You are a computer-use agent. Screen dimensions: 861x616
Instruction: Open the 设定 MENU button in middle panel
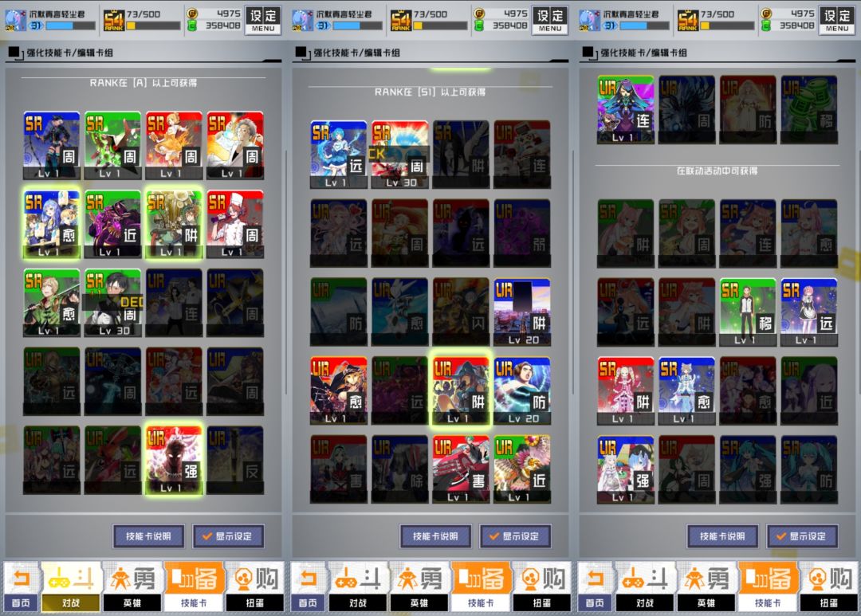[549, 21]
